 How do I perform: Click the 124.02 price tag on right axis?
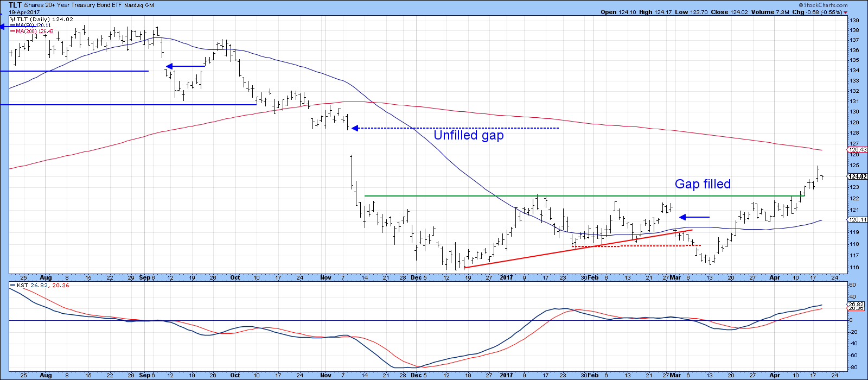(x=857, y=176)
